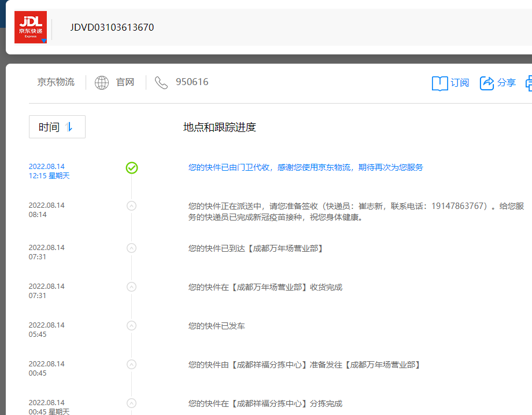Select the 您的快件已发车 entry

coord(216,326)
